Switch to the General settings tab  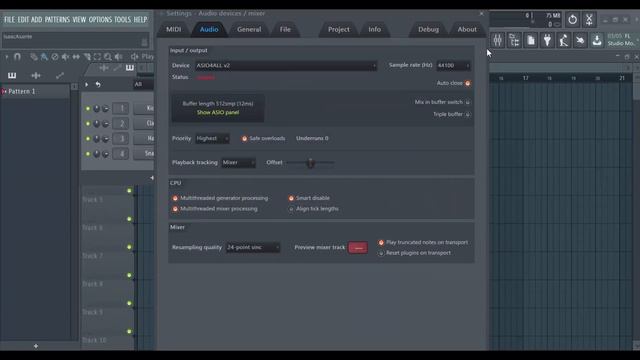[249, 29]
